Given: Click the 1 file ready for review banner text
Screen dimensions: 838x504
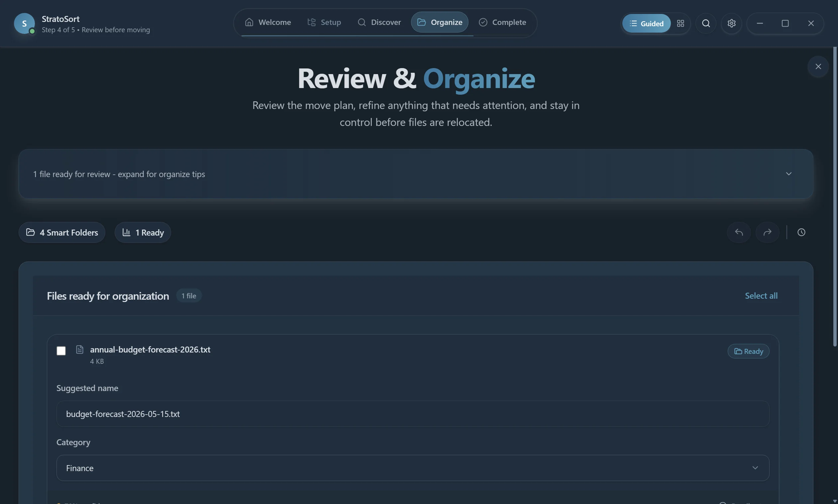Looking at the screenshot, I should [x=119, y=174].
